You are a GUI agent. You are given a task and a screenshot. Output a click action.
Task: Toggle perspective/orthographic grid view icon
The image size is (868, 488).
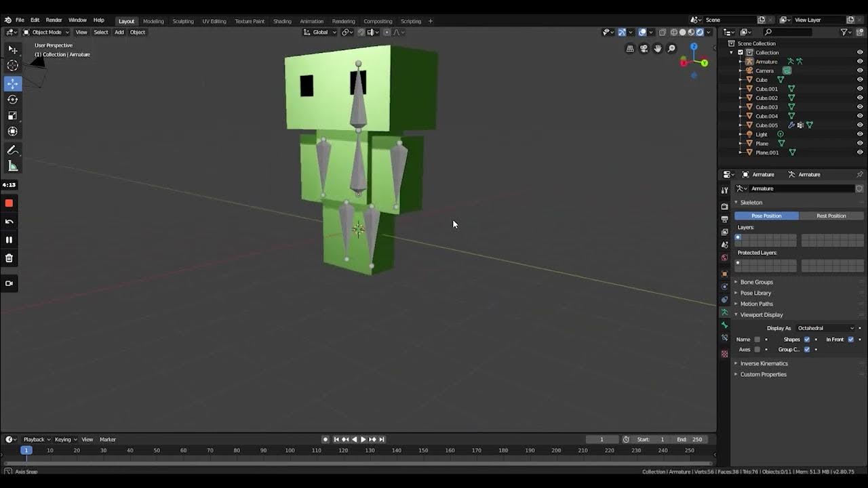pos(630,49)
